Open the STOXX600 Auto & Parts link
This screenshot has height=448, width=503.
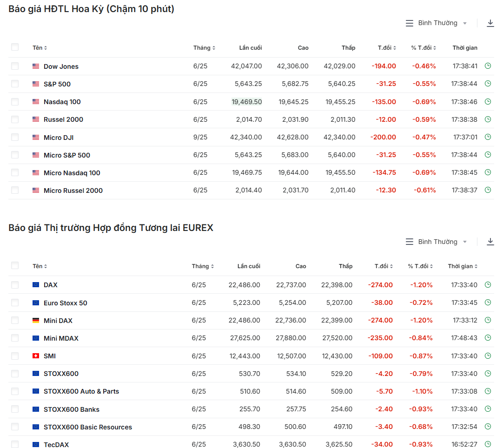pyautogui.click(x=81, y=391)
